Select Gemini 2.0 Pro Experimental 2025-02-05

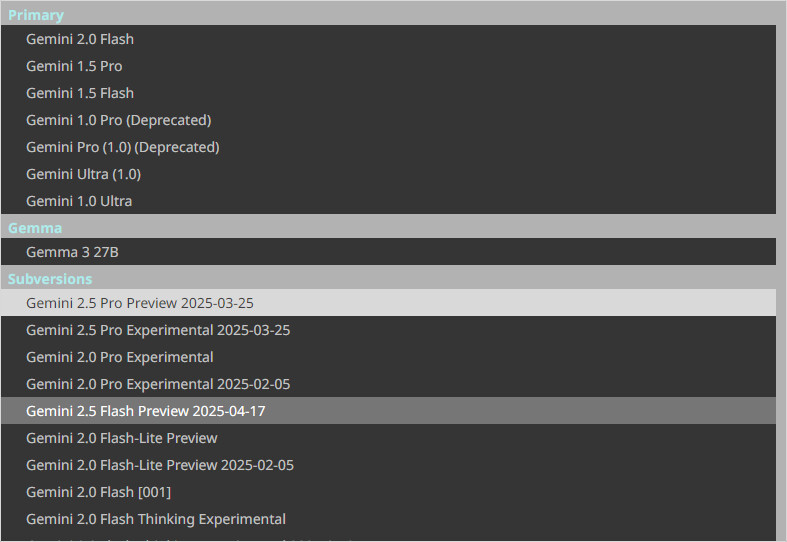coord(158,384)
